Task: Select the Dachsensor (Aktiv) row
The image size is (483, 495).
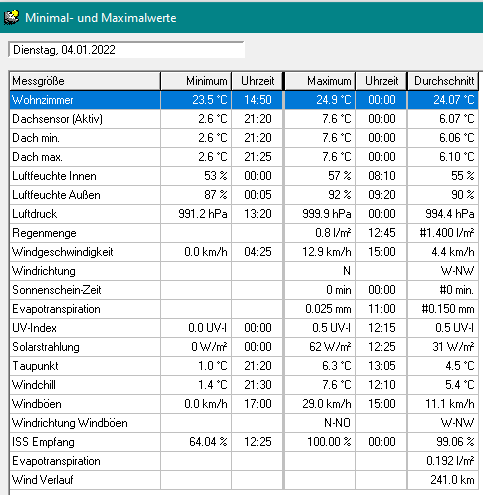Action: pos(244,119)
